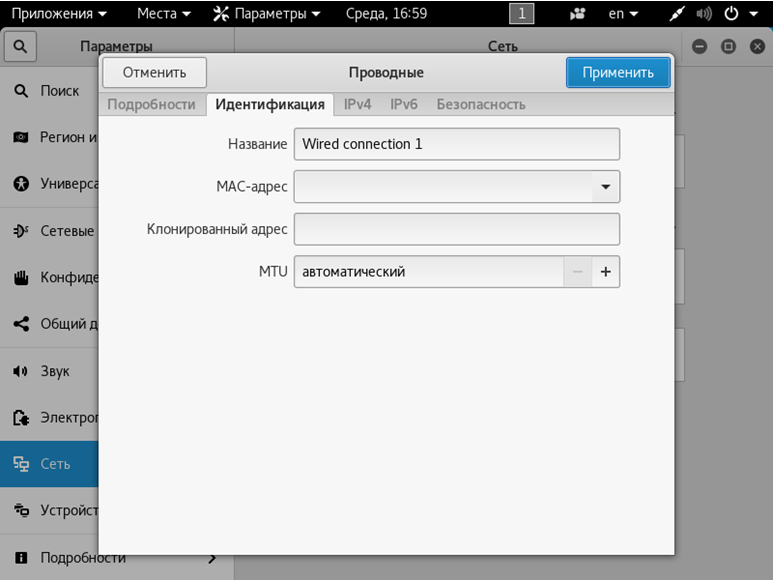Open the en keyboard layout dropdown
773x580 pixels.
point(623,14)
